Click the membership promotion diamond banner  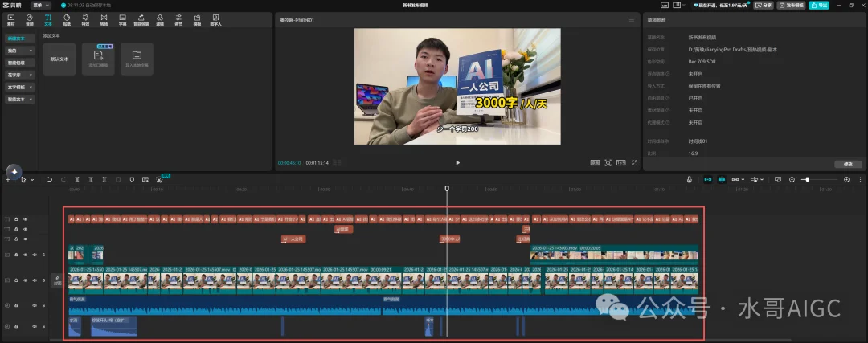pyautogui.click(x=722, y=5)
